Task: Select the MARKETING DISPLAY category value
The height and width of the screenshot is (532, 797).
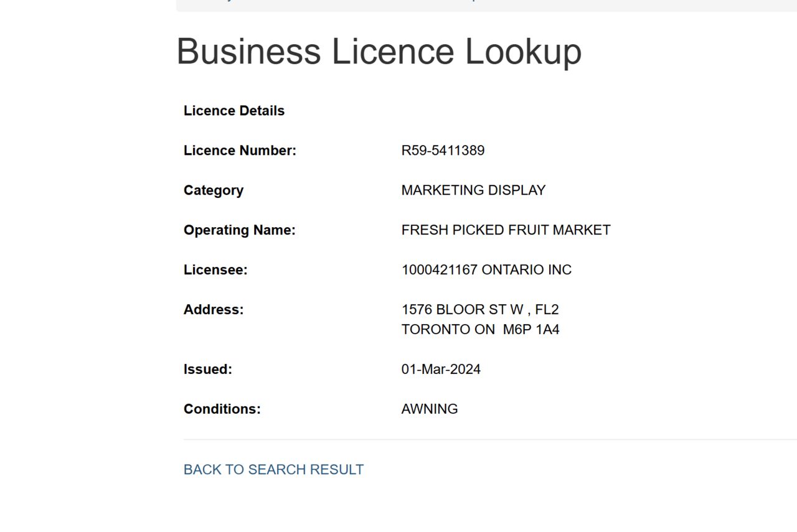Action: (473, 190)
